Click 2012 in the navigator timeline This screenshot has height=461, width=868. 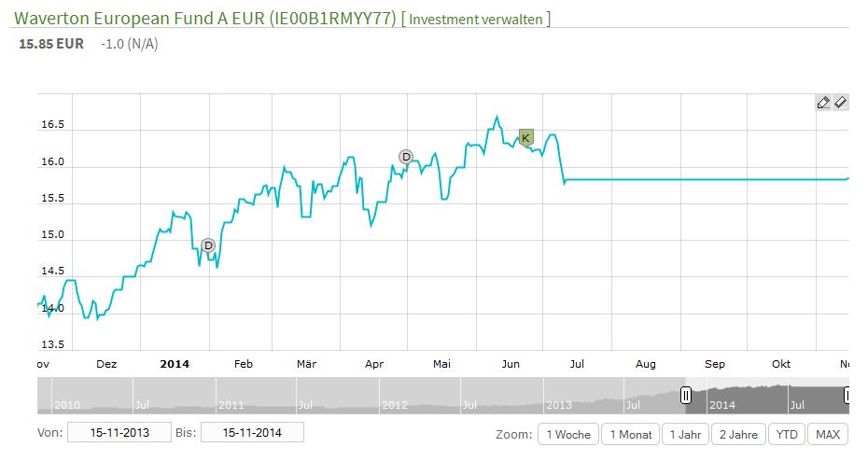[x=395, y=405]
